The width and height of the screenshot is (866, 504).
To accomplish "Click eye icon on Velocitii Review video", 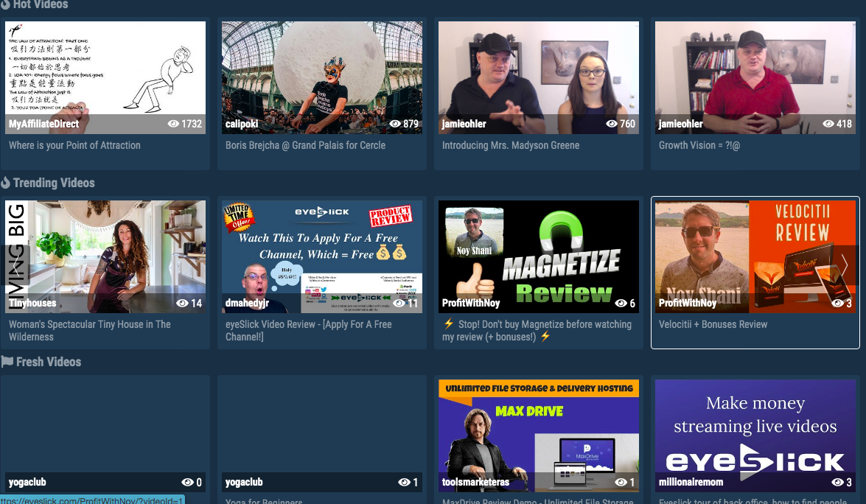I will click(837, 303).
